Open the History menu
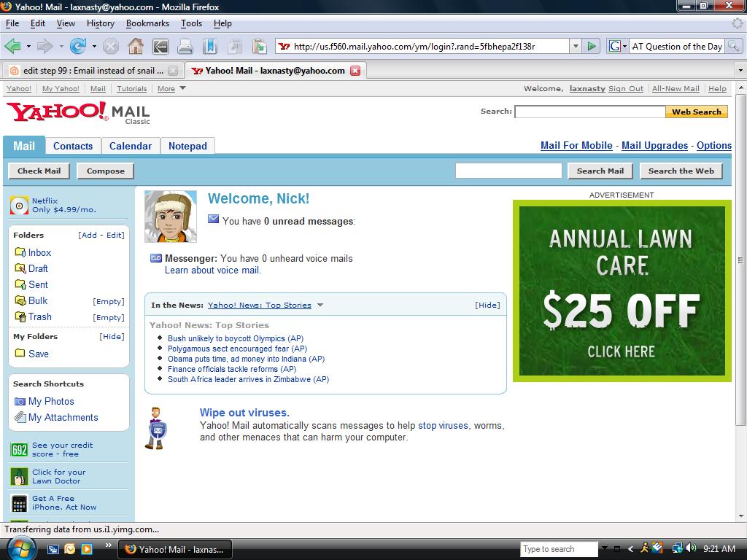Viewport: 747px width, 560px height. 101,23
